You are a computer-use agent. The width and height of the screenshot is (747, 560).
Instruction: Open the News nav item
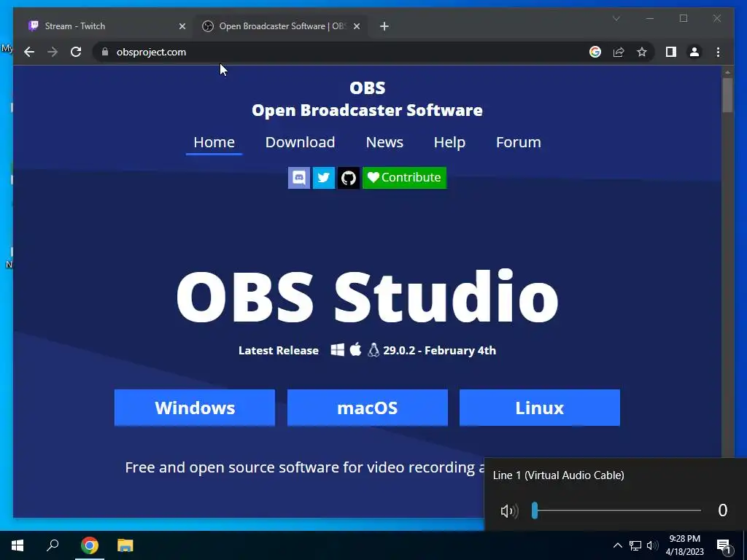pos(384,142)
